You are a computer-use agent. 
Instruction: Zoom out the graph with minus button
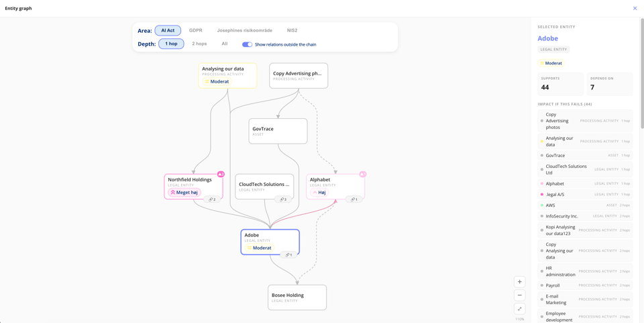point(519,295)
